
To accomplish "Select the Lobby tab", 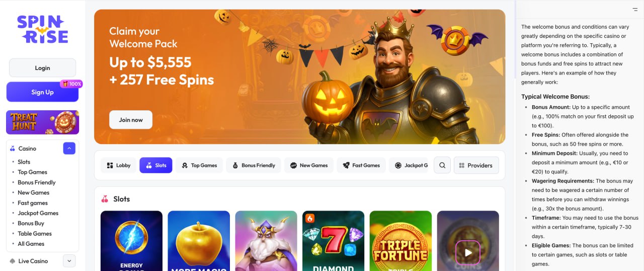I will click(x=119, y=165).
